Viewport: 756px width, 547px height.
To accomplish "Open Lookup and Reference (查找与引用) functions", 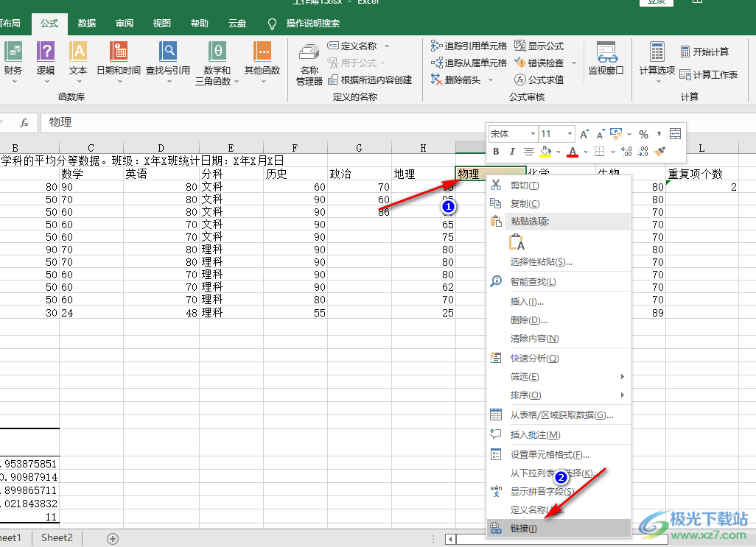I will pos(168,62).
